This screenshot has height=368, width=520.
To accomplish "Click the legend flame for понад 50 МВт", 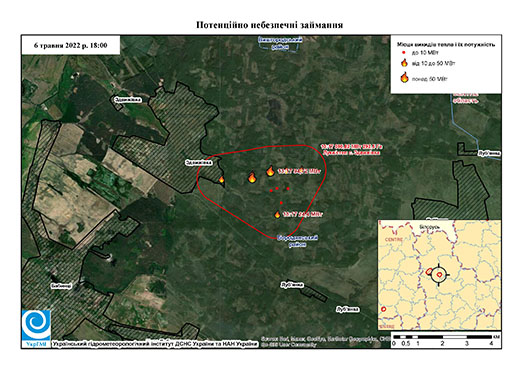I will pyautogui.click(x=404, y=77).
